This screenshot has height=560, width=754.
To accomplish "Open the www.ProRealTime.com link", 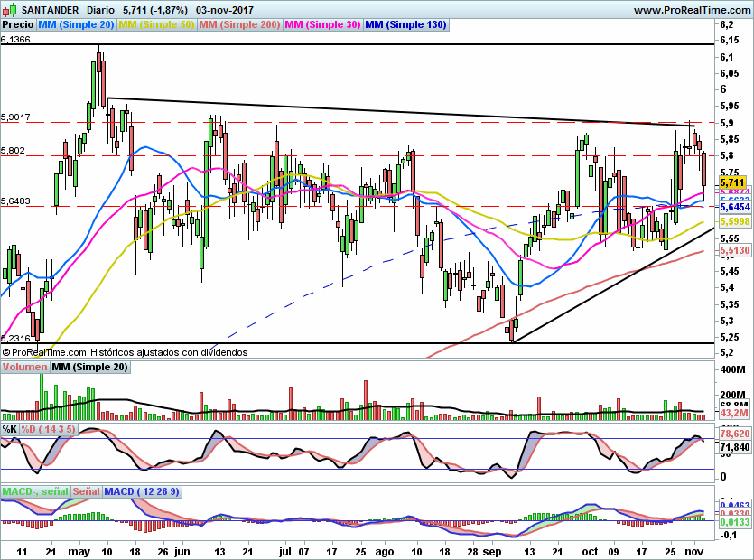I will pyautogui.click(x=692, y=10).
